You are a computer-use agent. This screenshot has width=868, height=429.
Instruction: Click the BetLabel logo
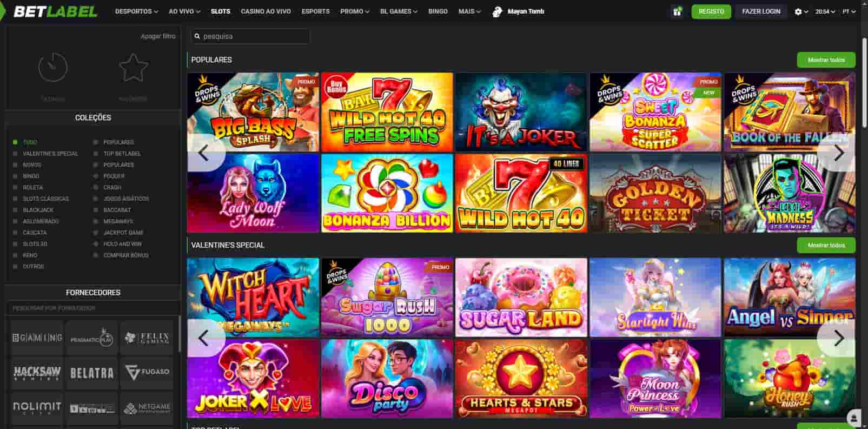coord(55,11)
